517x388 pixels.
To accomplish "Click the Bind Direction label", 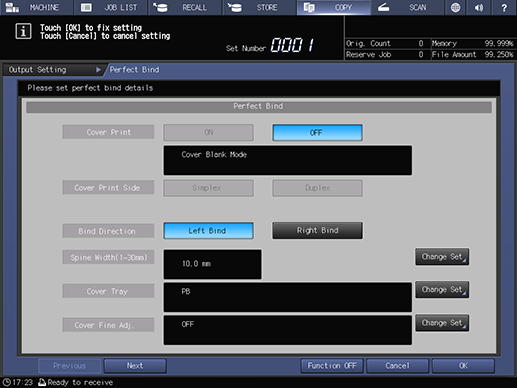I will coord(108,231).
